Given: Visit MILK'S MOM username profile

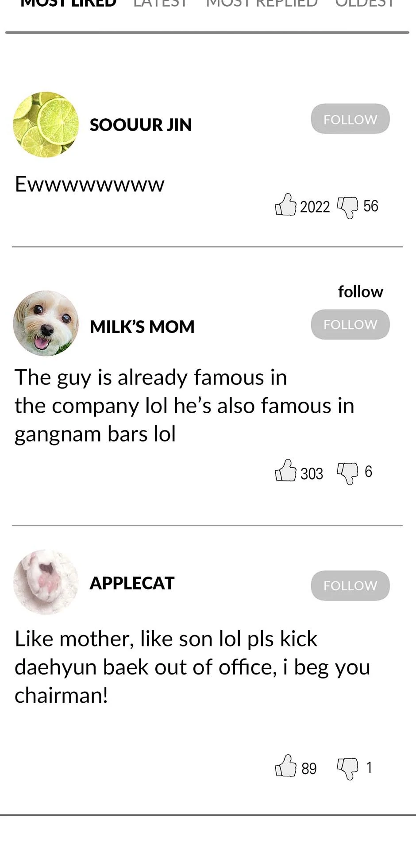Looking at the screenshot, I should point(142,327).
